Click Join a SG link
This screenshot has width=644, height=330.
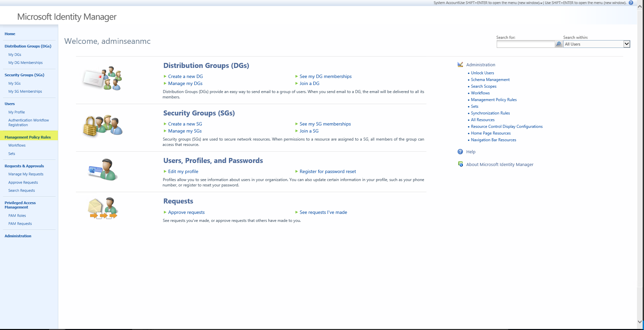tap(309, 131)
